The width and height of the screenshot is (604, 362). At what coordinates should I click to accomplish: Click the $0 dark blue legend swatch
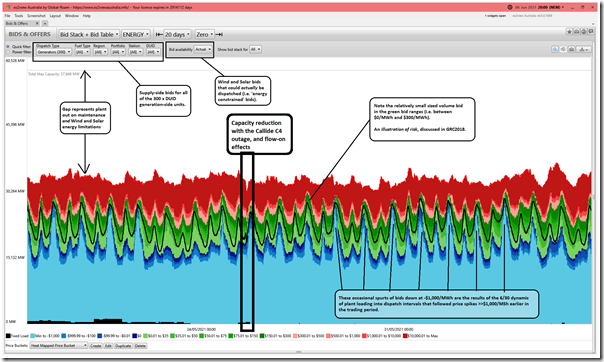[134, 336]
